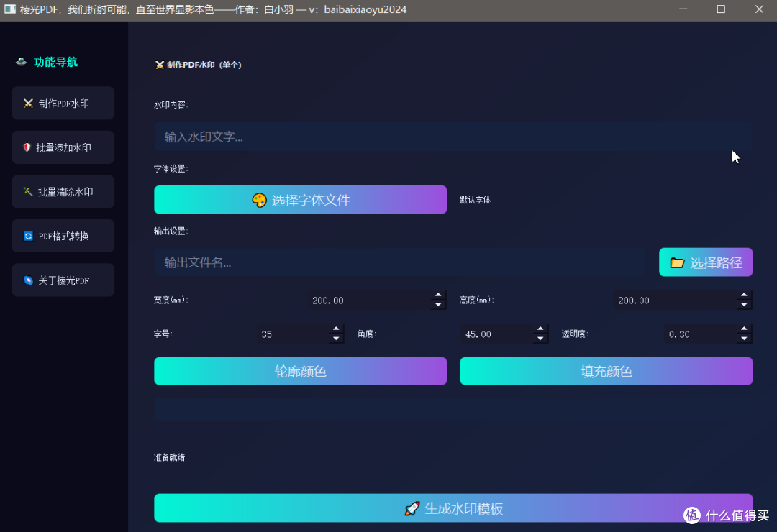This screenshot has height=532, width=777.
Task: Decrease the 高度(mm) value with down arrow
Action: (x=744, y=305)
